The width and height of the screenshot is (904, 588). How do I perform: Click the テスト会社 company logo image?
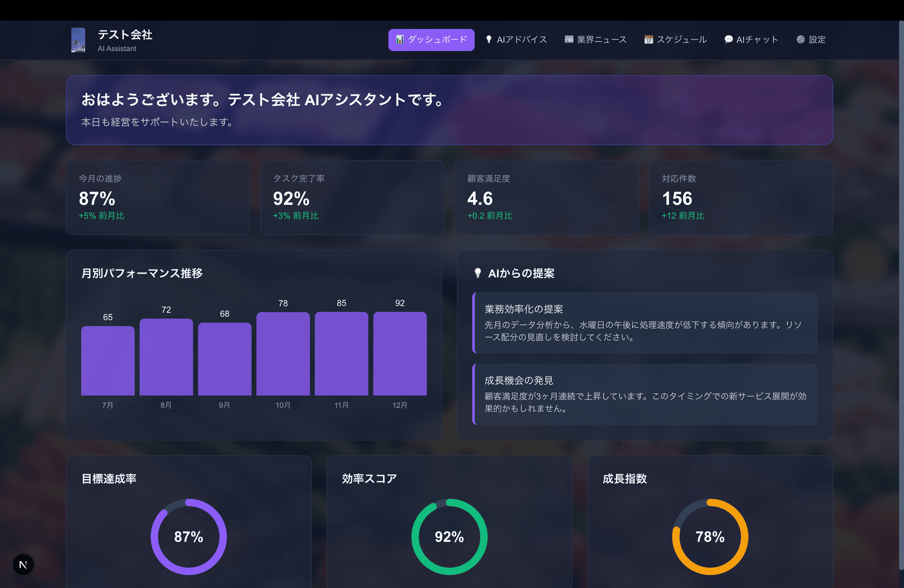coord(78,40)
